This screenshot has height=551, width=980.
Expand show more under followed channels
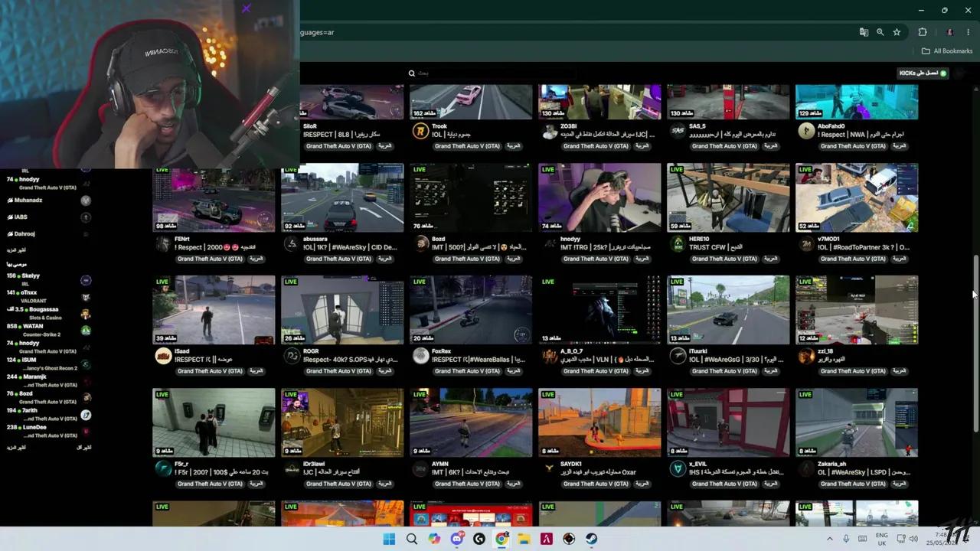pos(17,250)
